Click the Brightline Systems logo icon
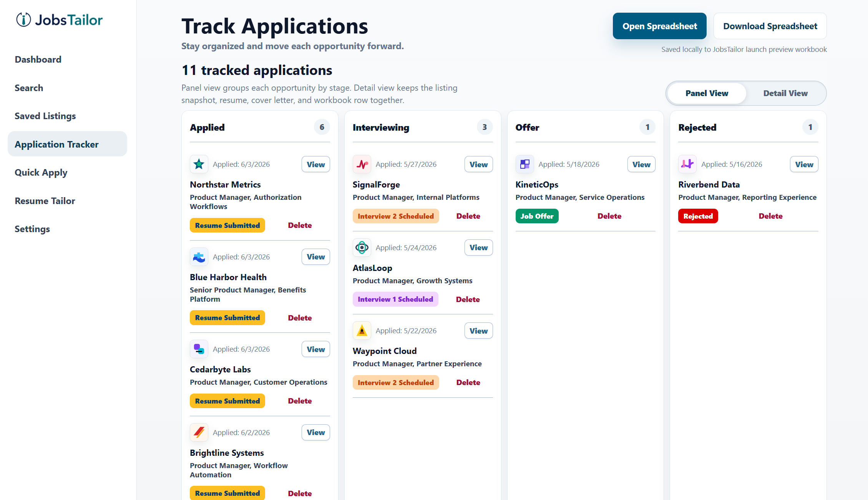This screenshot has height=500, width=868. click(199, 432)
